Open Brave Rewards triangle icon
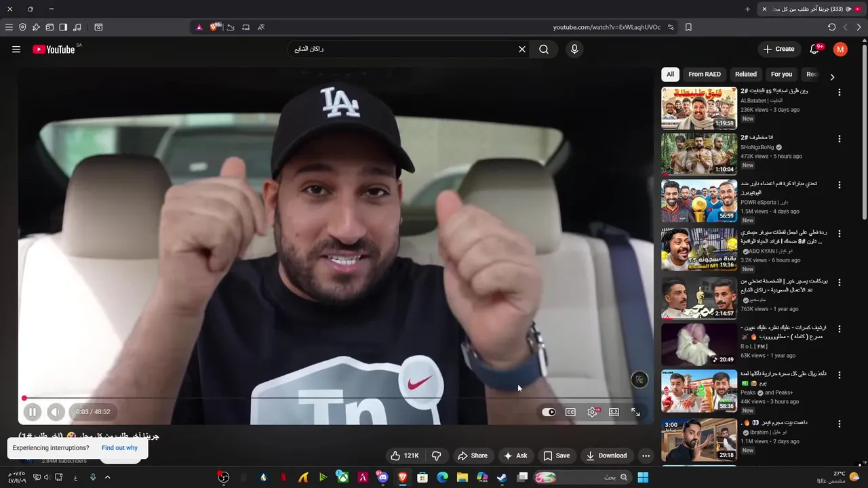 tap(199, 27)
